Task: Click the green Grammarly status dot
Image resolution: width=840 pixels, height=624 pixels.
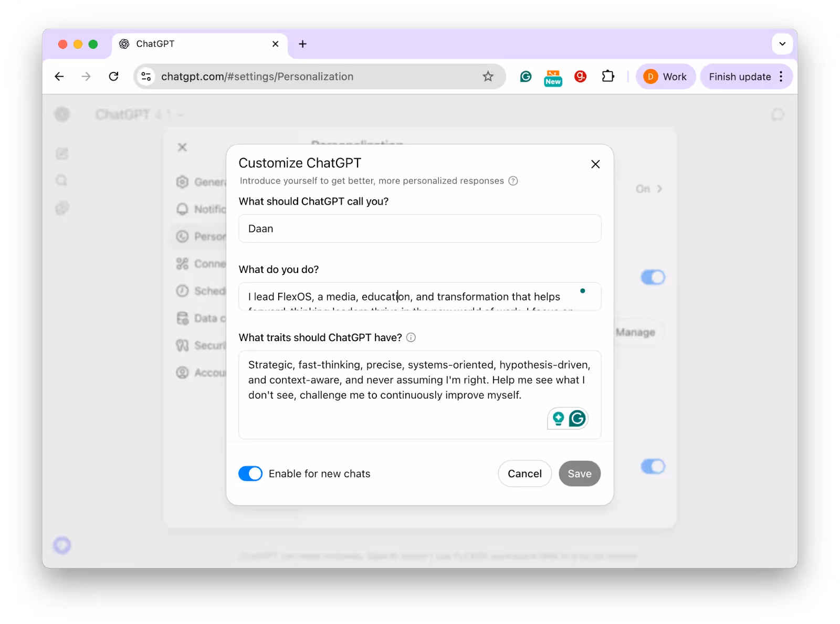Action: click(x=583, y=291)
